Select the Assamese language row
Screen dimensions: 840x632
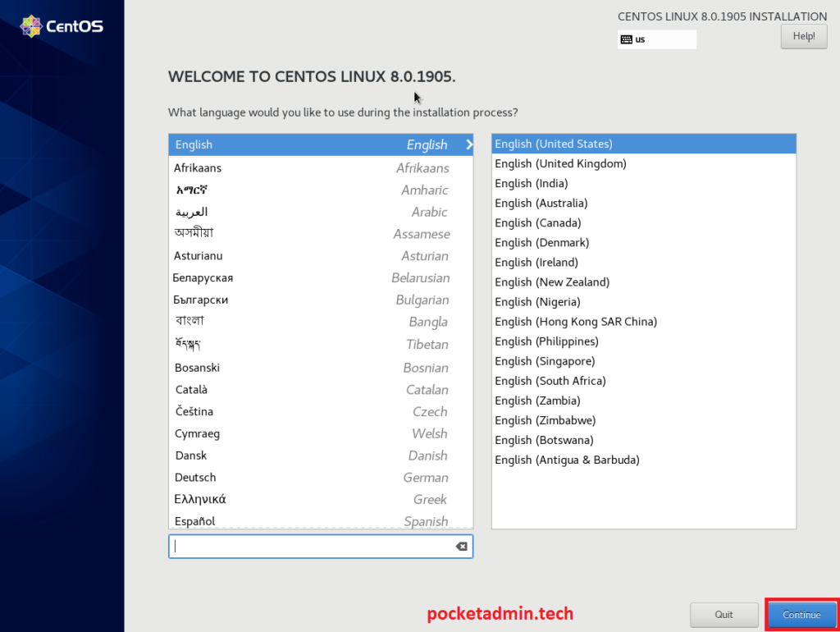click(x=321, y=234)
